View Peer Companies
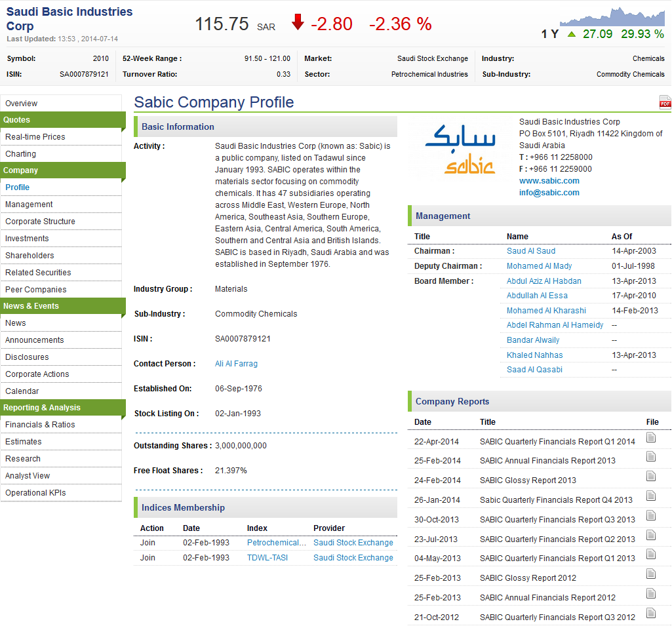This screenshot has width=672, height=626. [x=61, y=290]
